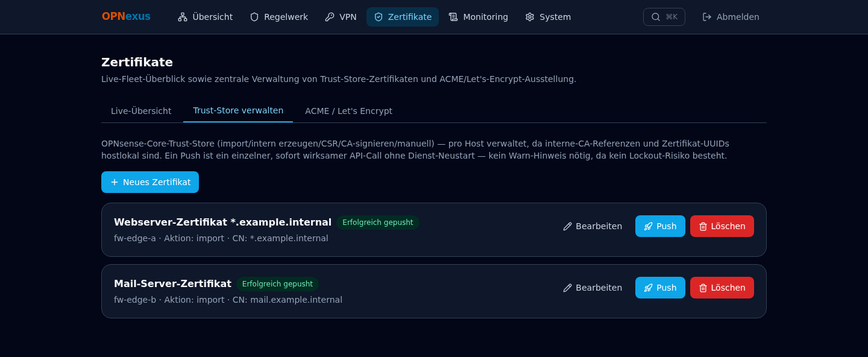Select the Trust-Store verwalten tab
This screenshot has width=868, height=357.
click(x=238, y=110)
